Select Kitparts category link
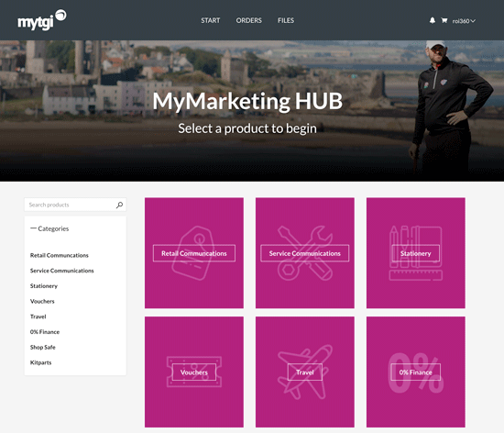This screenshot has width=504, height=433. (41, 362)
